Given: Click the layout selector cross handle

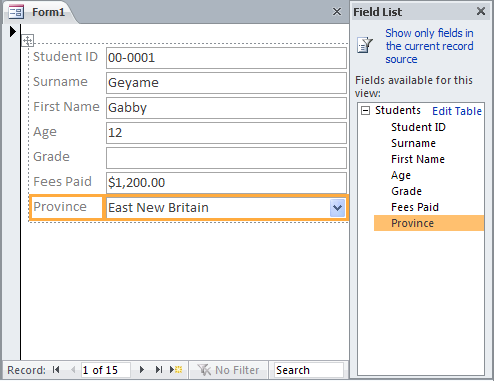Looking at the screenshot, I should pos(28,40).
